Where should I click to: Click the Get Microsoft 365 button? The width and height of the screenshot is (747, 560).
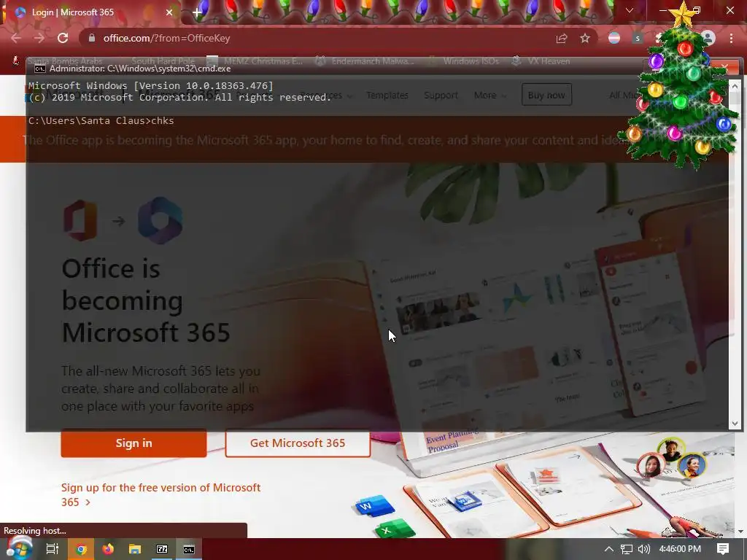[x=298, y=443]
